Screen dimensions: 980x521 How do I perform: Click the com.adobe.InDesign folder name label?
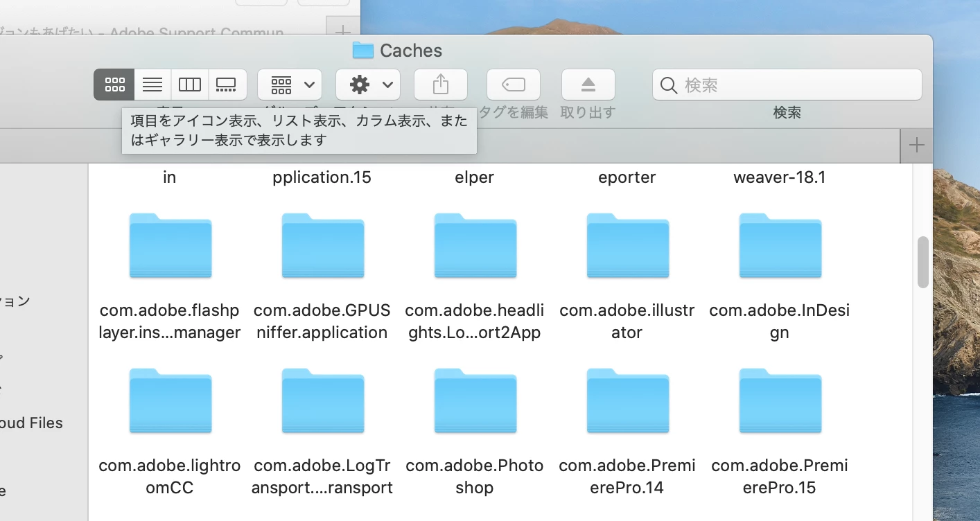(780, 321)
